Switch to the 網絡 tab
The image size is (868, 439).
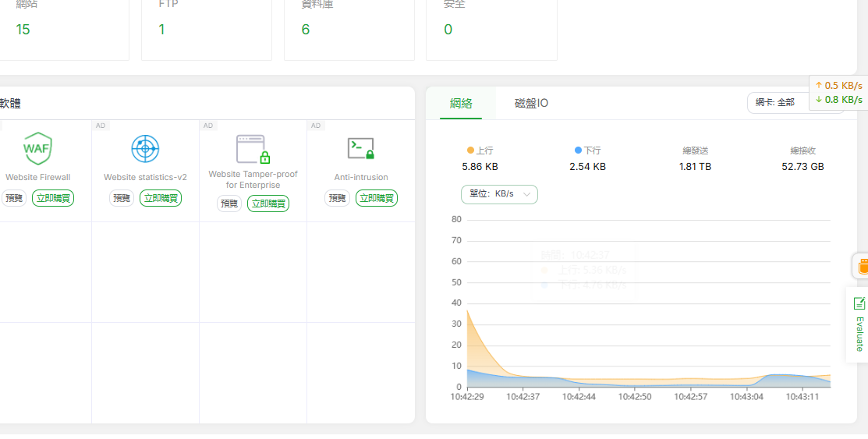click(461, 103)
